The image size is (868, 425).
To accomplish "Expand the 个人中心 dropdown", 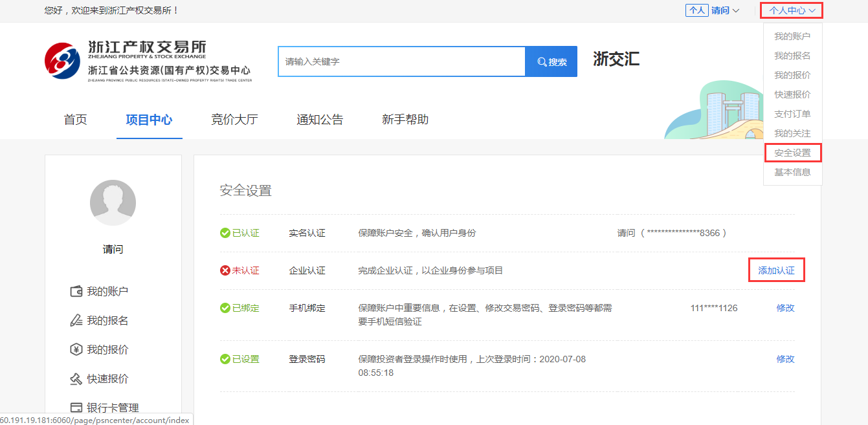I will coord(792,10).
